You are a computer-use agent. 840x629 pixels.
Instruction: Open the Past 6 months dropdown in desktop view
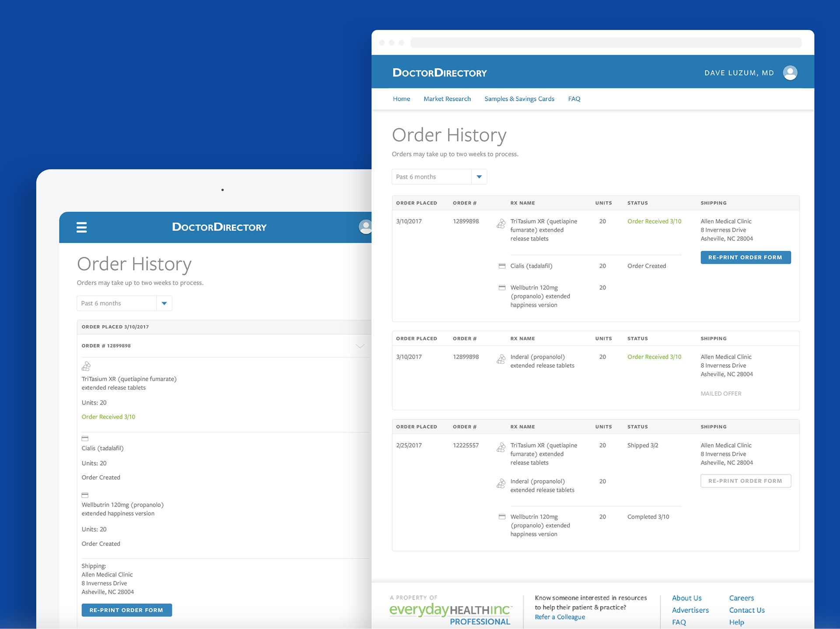pyautogui.click(x=439, y=177)
